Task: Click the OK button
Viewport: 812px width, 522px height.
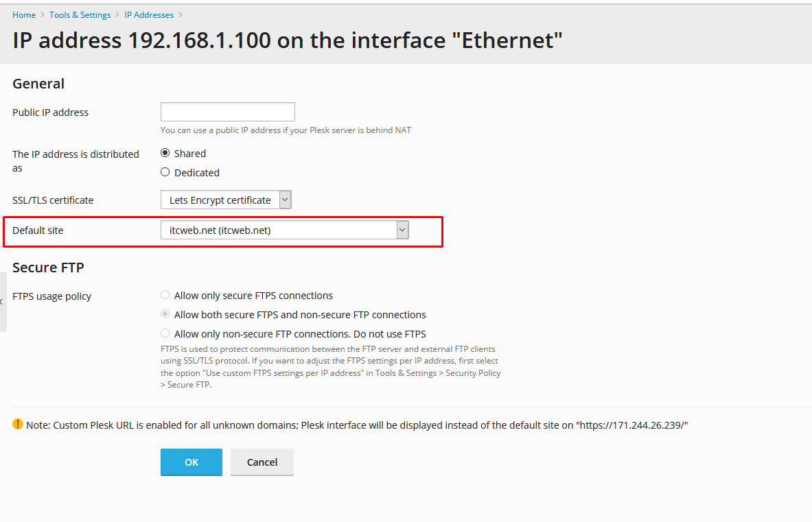Action: pyautogui.click(x=191, y=462)
